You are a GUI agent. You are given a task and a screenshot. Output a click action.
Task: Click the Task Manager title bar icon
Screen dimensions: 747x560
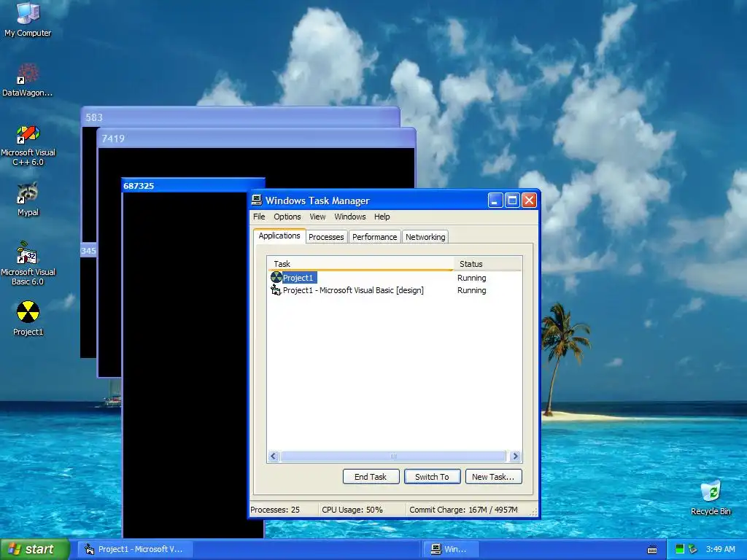coord(257,200)
